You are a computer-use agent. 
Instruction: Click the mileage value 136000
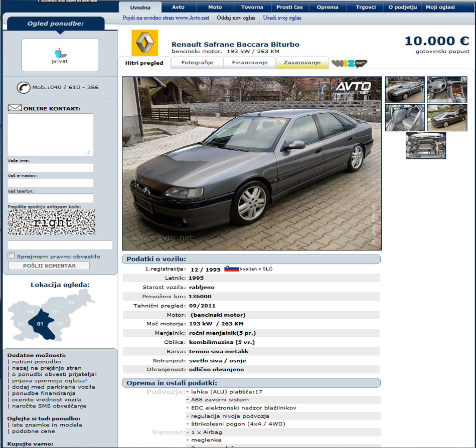coord(200,296)
